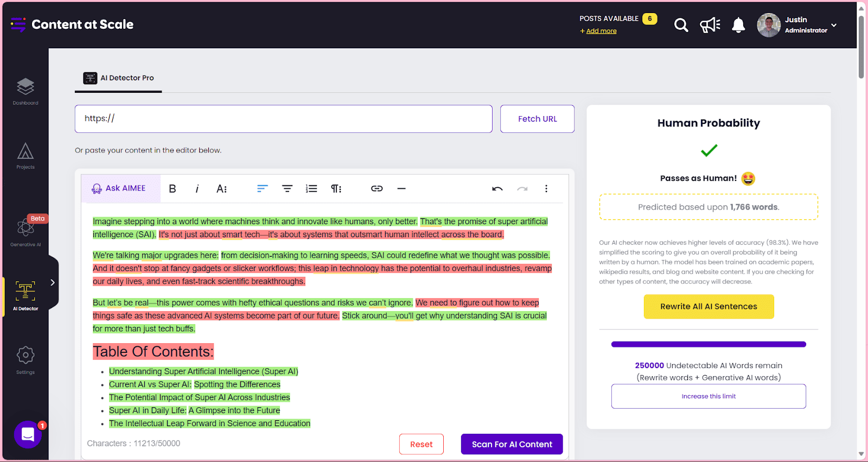Switch to the AI Detector Pro tab
Image resolution: width=868 pixels, height=462 pixels.
(x=118, y=78)
